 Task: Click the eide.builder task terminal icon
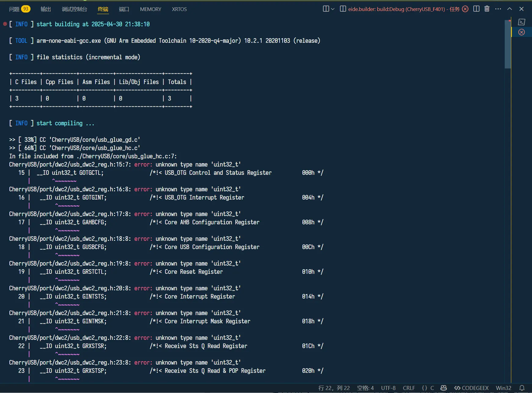tap(343, 9)
